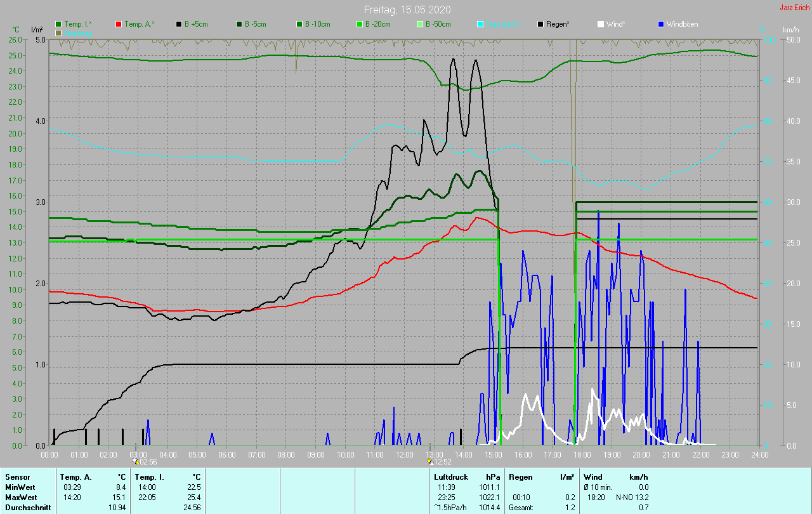Click the 12:52 marker time label
Screen dimensions: 812x514
tap(443, 462)
